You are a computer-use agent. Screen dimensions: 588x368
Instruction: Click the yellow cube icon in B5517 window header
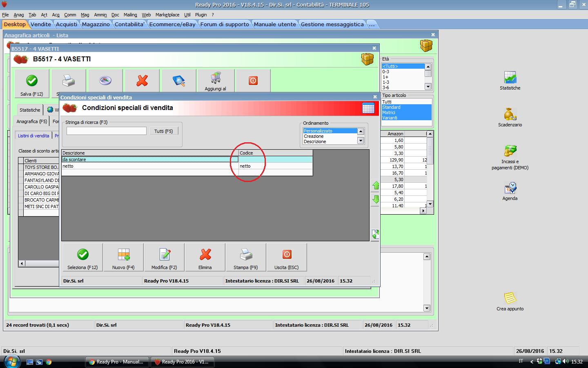367,59
